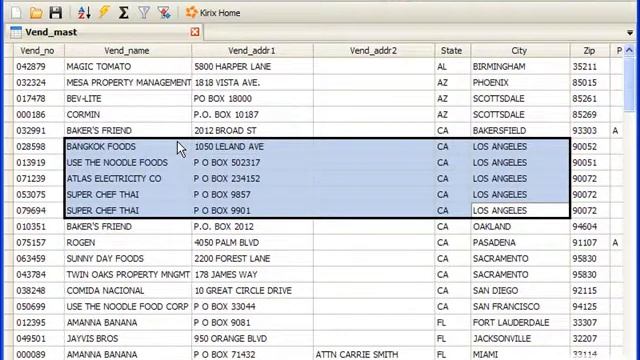Select the MAGIC TOMATO cell

[x=127, y=67]
